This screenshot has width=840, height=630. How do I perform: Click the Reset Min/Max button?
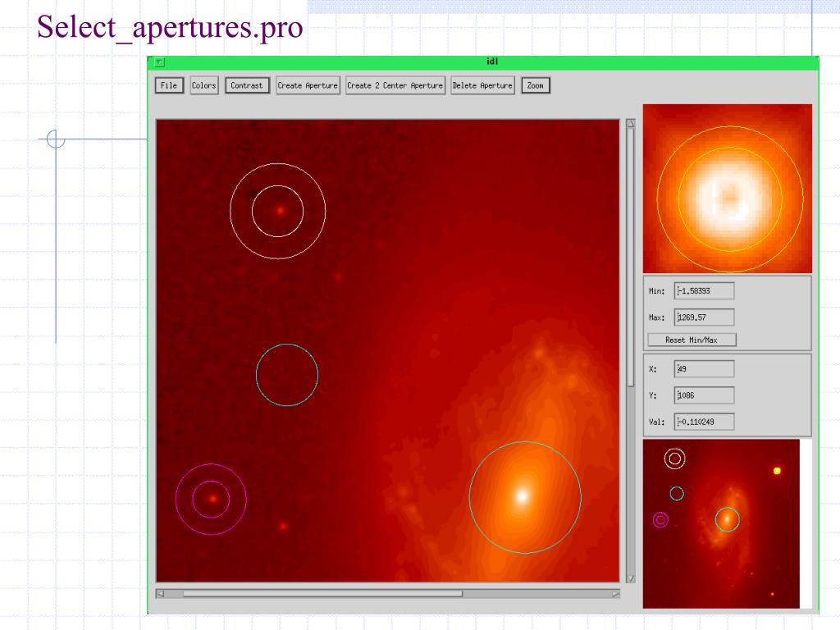click(x=692, y=340)
